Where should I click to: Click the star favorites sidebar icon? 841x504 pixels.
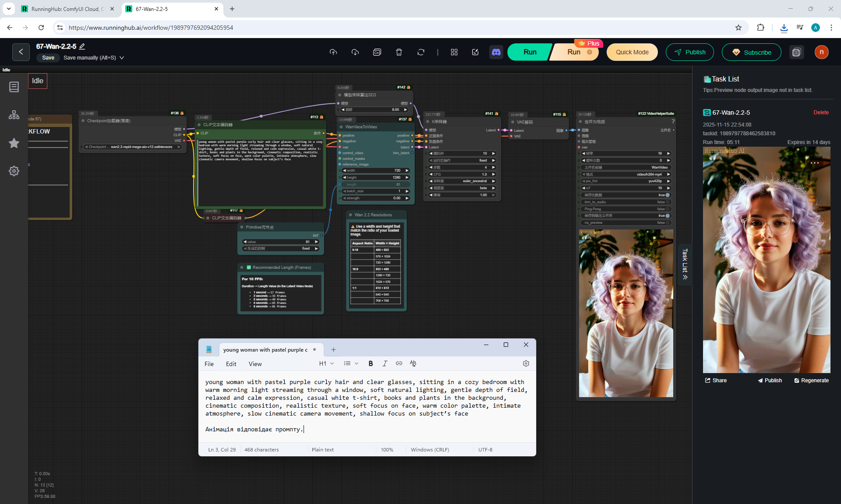[14, 143]
